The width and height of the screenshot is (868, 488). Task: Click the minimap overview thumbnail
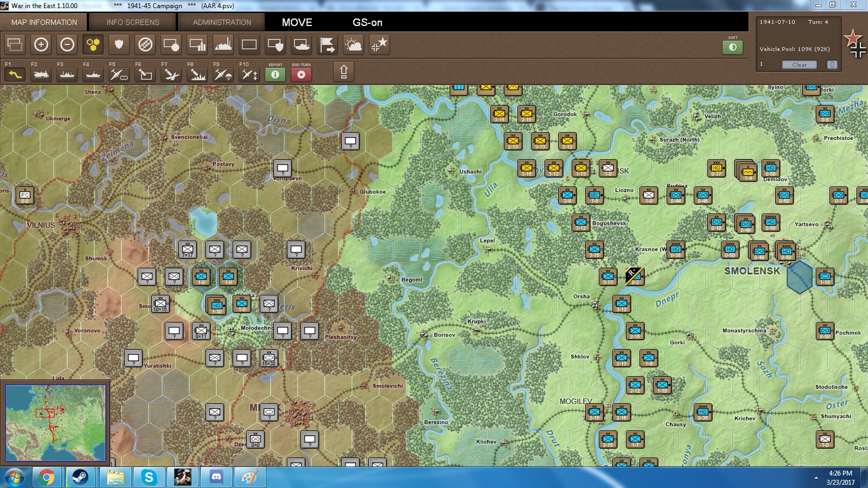coord(56,423)
